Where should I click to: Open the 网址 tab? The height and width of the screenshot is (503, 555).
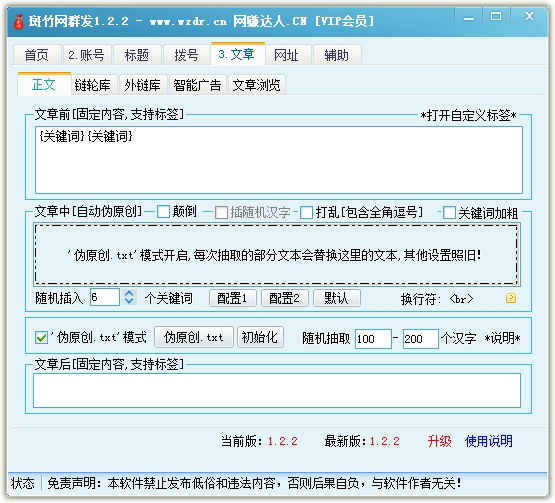point(287,55)
